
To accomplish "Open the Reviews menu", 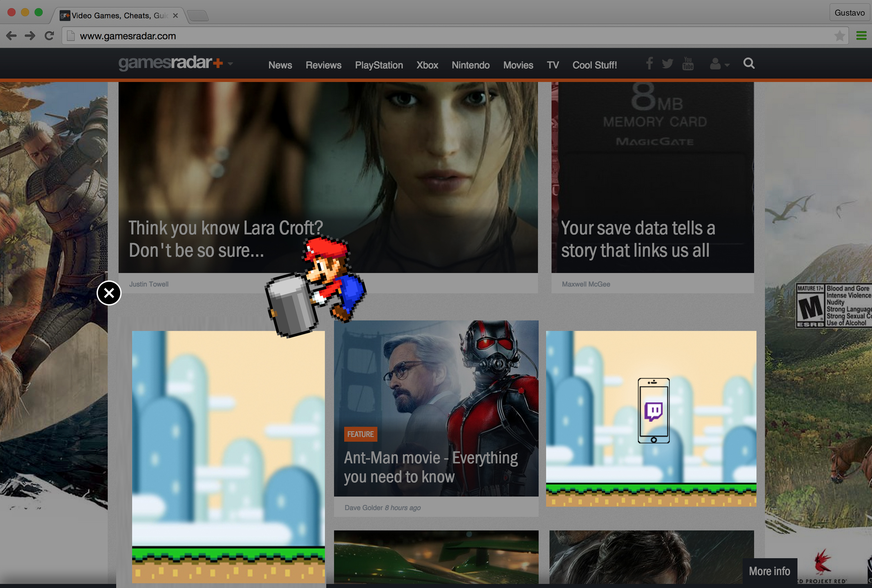I will click(323, 65).
